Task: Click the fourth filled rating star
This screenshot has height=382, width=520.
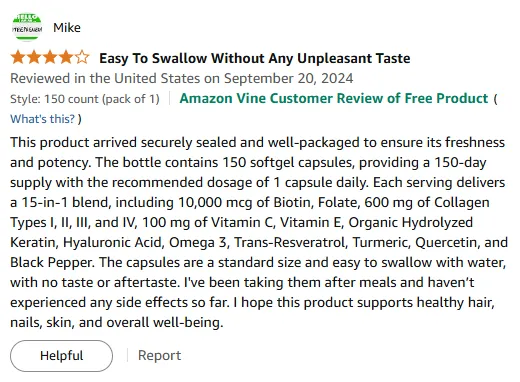Action: click(66, 57)
